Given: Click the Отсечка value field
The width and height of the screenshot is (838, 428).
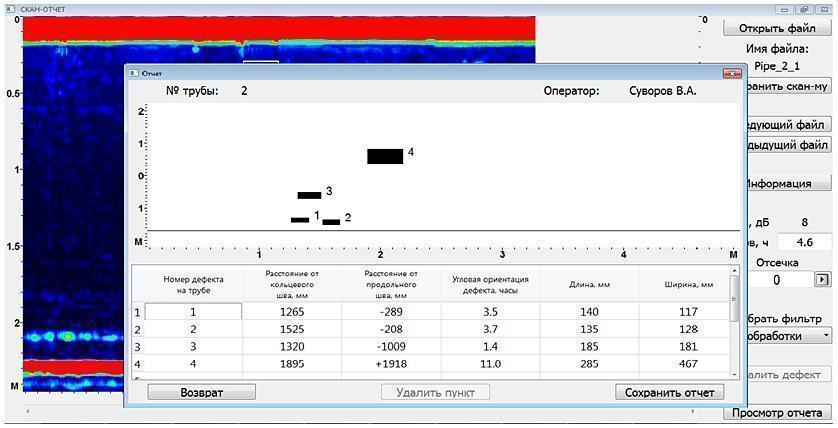Looking at the screenshot, I should (x=776, y=280).
